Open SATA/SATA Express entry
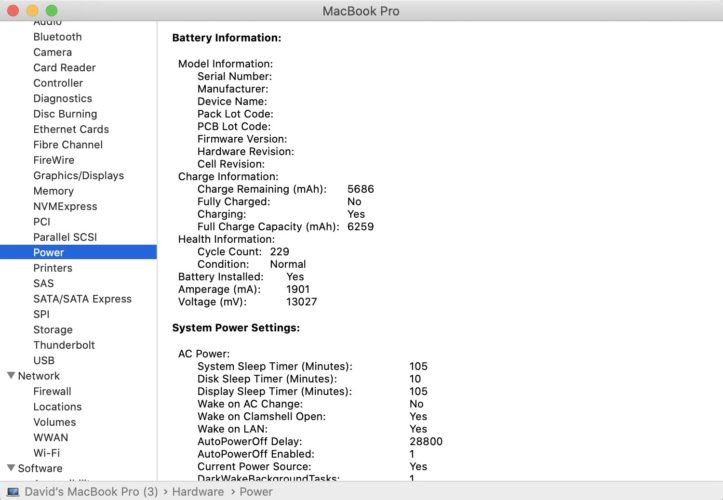Screen dimensions: 723x500 [82, 299]
